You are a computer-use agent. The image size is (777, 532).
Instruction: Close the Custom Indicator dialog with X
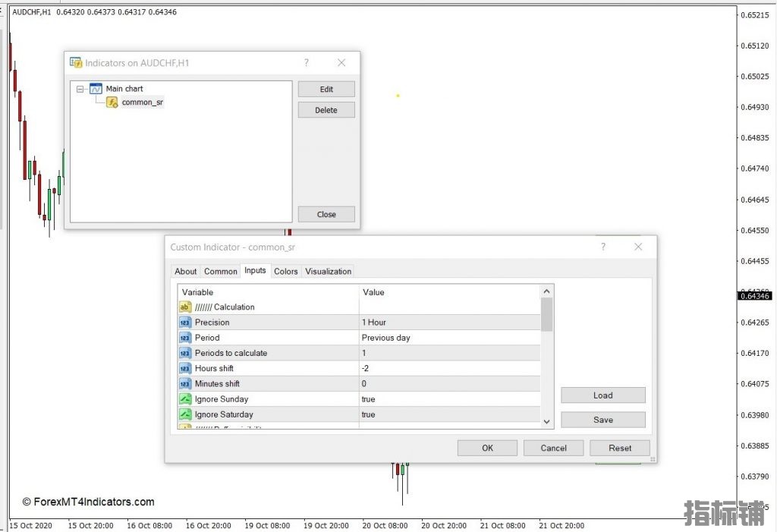click(638, 247)
